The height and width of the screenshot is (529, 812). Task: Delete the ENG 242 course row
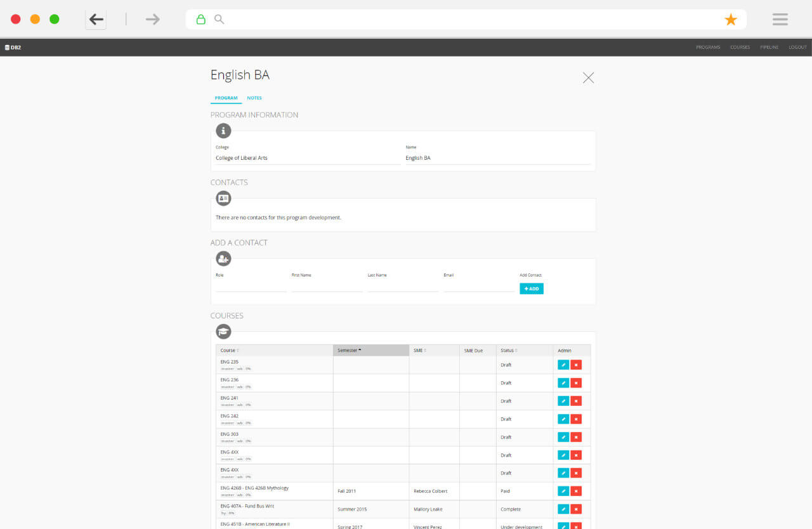pyautogui.click(x=575, y=419)
